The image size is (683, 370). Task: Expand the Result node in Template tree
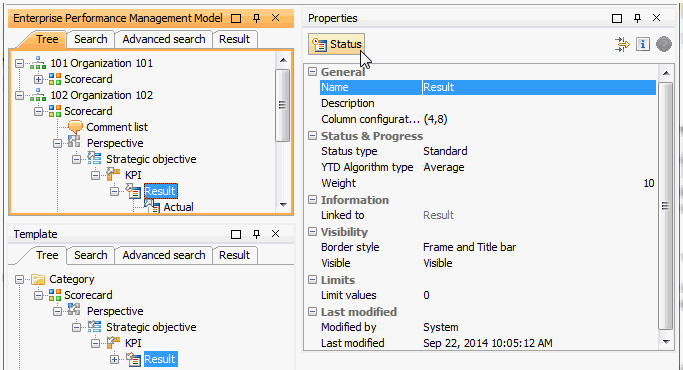pos(114,359)
